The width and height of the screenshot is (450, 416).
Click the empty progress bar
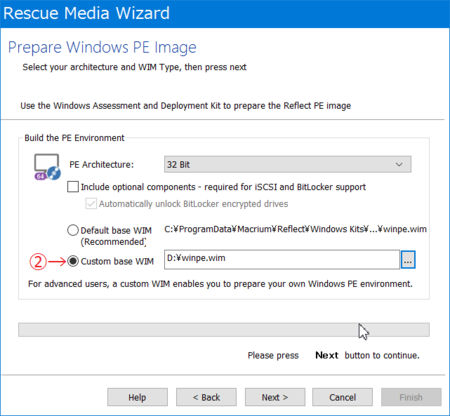224,330
